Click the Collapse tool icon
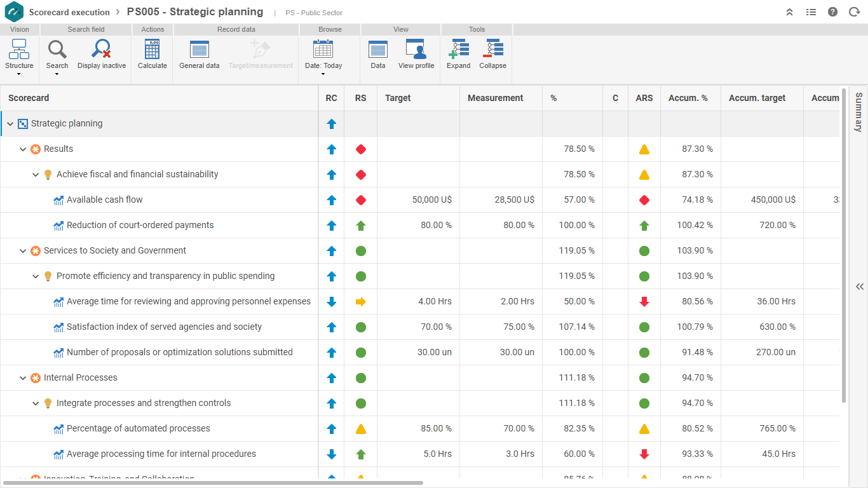 pyautogui.click(x=493, y=49)
